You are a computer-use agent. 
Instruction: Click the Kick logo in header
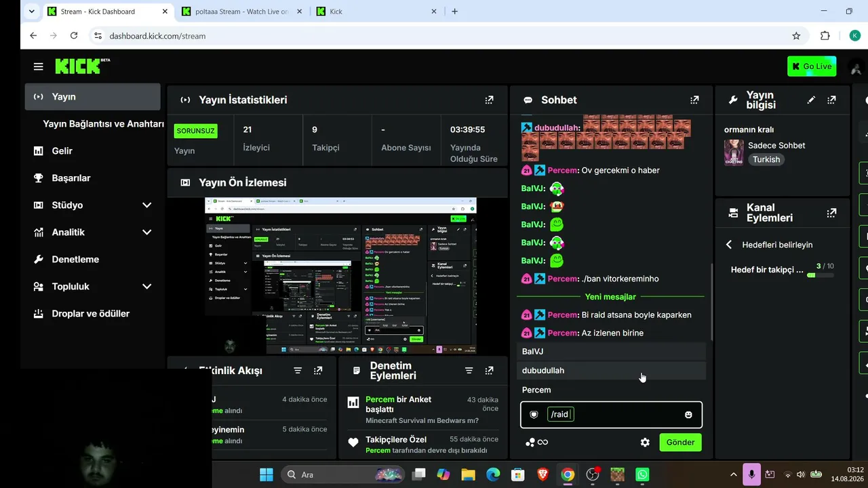(x=81, y=66)
